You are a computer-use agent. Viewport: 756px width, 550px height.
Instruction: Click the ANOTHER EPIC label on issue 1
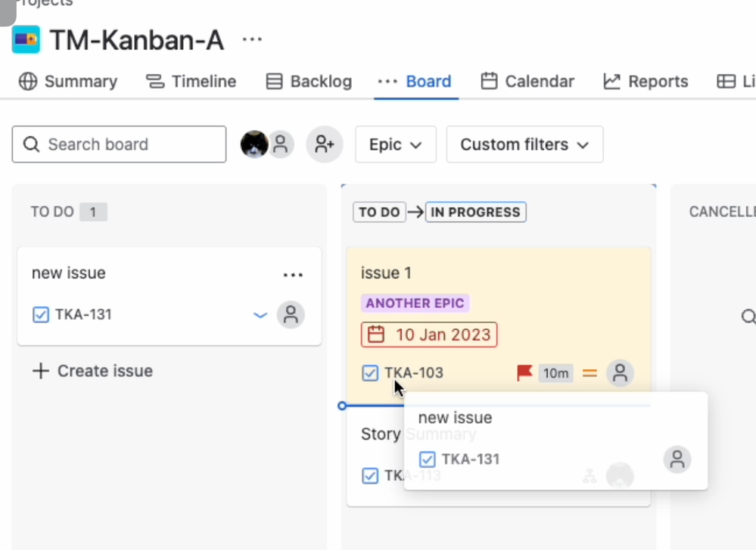(415, 303)
